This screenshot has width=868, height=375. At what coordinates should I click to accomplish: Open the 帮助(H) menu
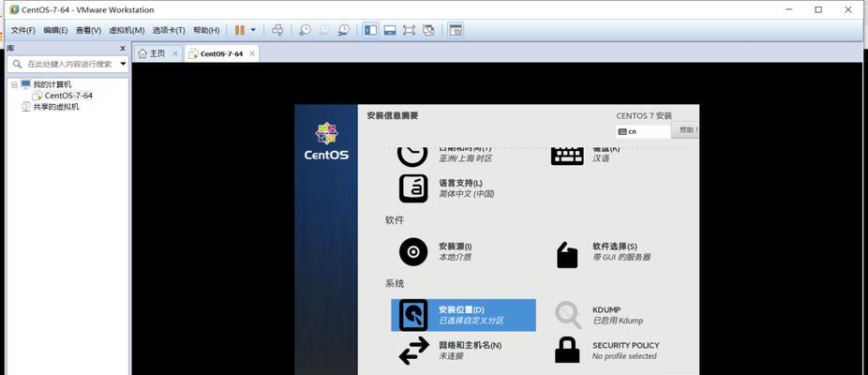tap(206, 30)
